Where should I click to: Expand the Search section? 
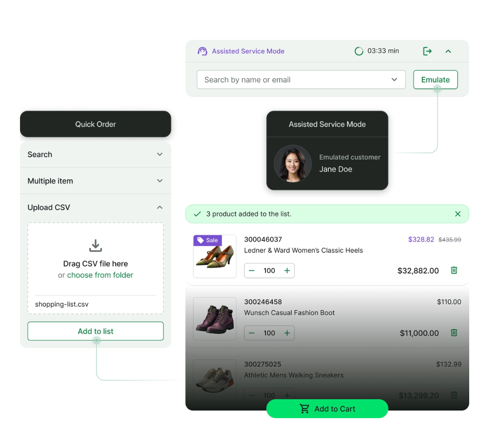click(x=160, y=154)
